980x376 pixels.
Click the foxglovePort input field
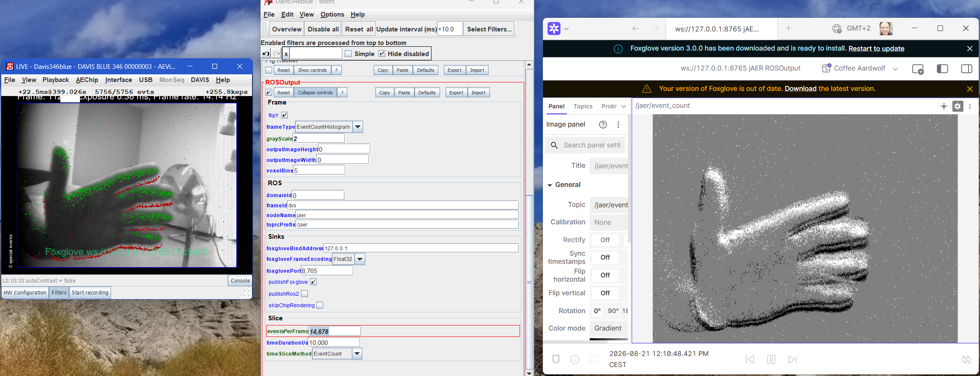pyautogui.click(x=327, y=271)
